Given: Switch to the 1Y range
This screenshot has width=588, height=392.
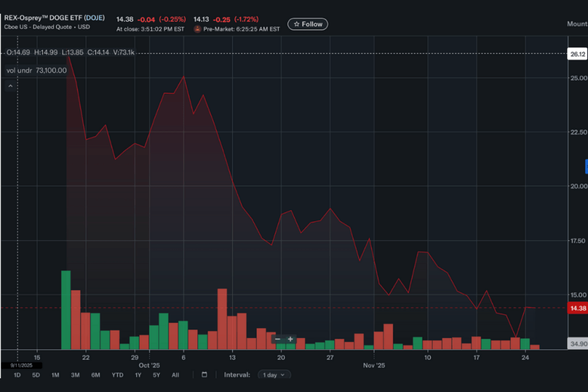Looking at the screenshot, I should (137, 374).
